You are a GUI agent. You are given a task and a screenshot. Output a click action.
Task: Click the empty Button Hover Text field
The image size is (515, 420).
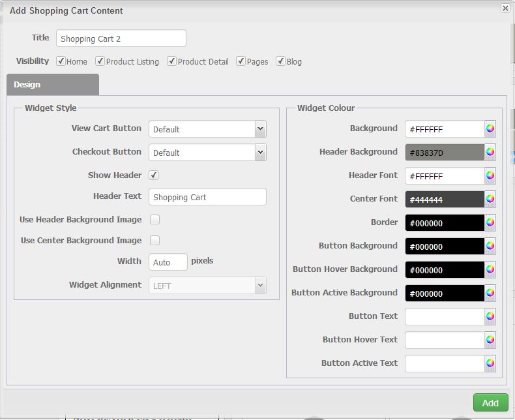(445, 340)
